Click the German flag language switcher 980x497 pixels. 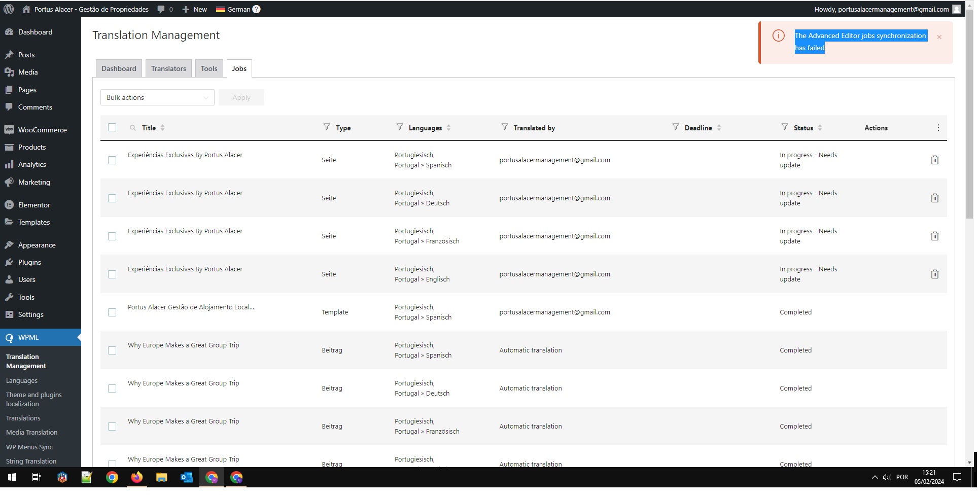tap(221, 9)
